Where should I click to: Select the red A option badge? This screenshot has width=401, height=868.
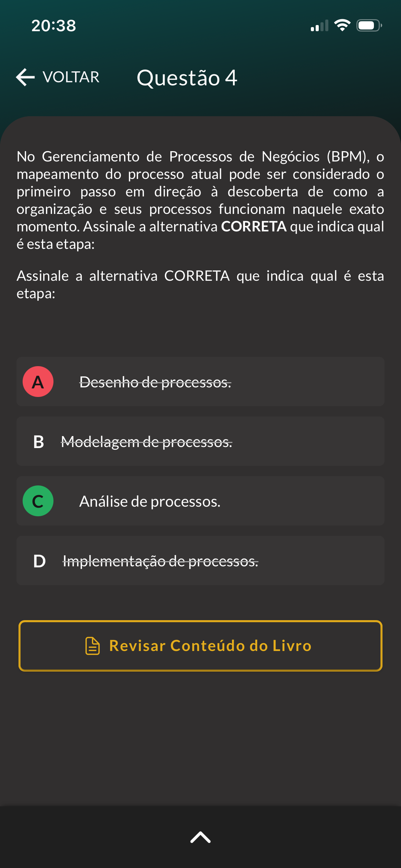pyautogui.click(x=38, y=382)
